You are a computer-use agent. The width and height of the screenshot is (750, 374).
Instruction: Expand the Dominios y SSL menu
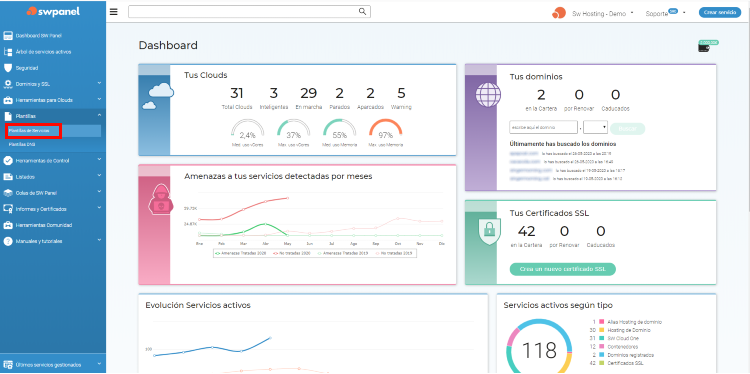pos(53,84)
